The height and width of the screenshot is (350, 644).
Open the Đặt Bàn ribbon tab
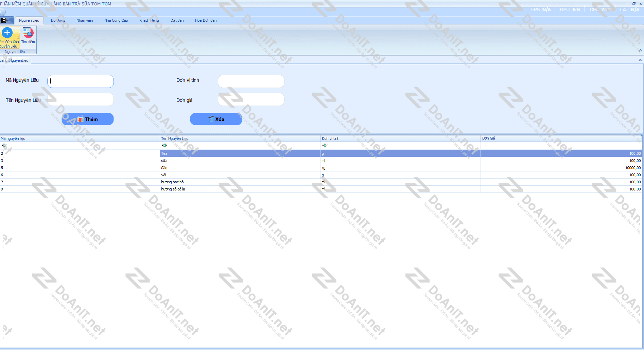coord(177,20)
